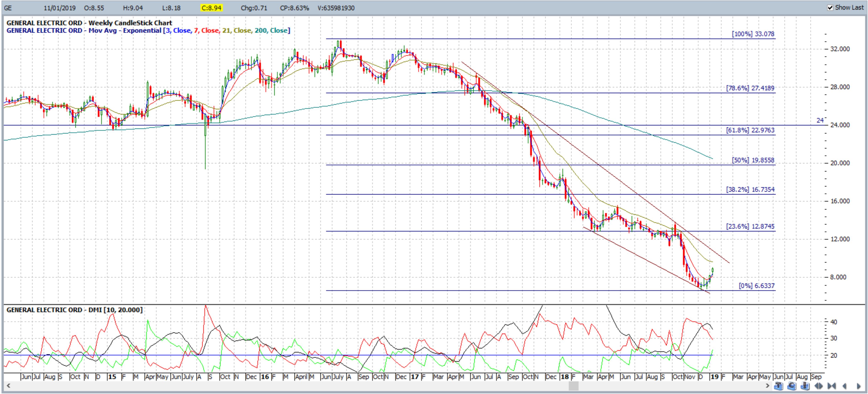Click the 32.000 price axis label
The height and width of the screenshot is (394, 868).
click(x=840, y=49)
